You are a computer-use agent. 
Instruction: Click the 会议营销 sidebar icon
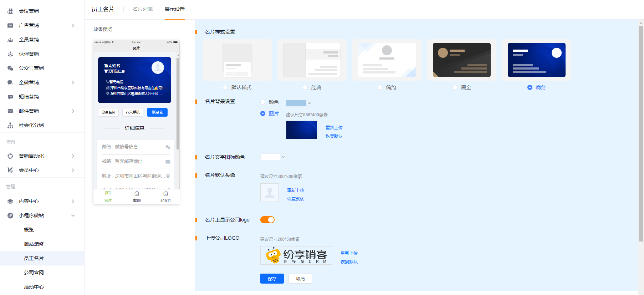[x=10, y=11]
